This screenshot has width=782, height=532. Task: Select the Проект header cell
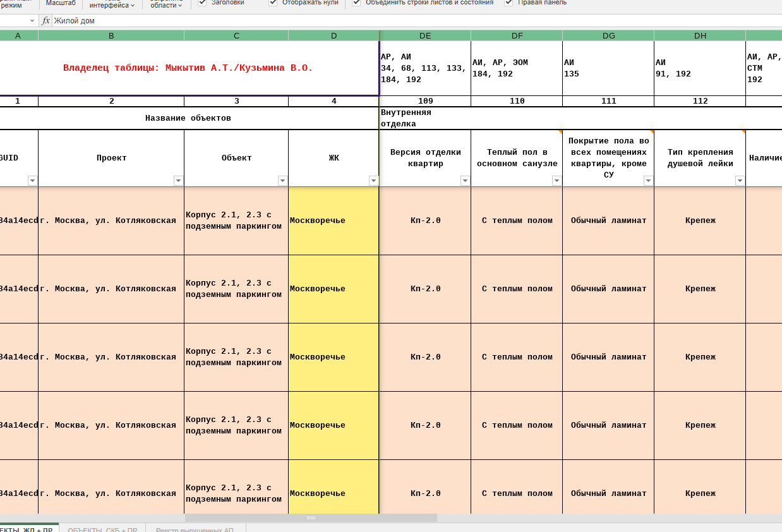[111, 158]
